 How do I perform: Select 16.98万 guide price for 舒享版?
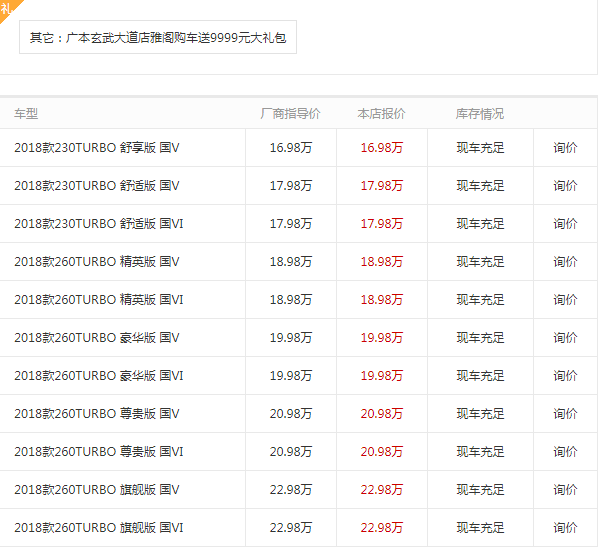[x=291, y=148]
